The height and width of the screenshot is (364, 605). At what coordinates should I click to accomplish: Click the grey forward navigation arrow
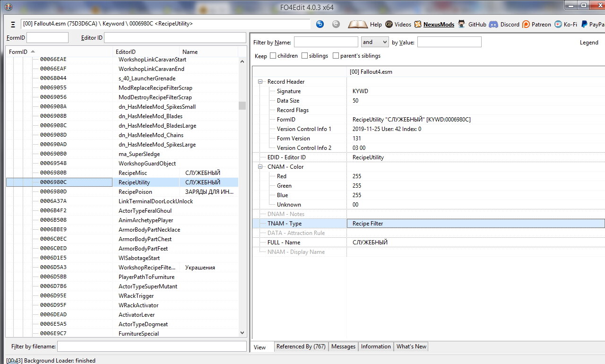(336, 24)
